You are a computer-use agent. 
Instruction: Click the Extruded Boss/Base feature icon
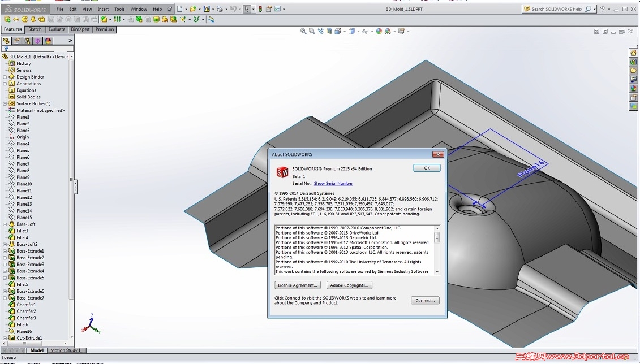click(x=7, y=19)
